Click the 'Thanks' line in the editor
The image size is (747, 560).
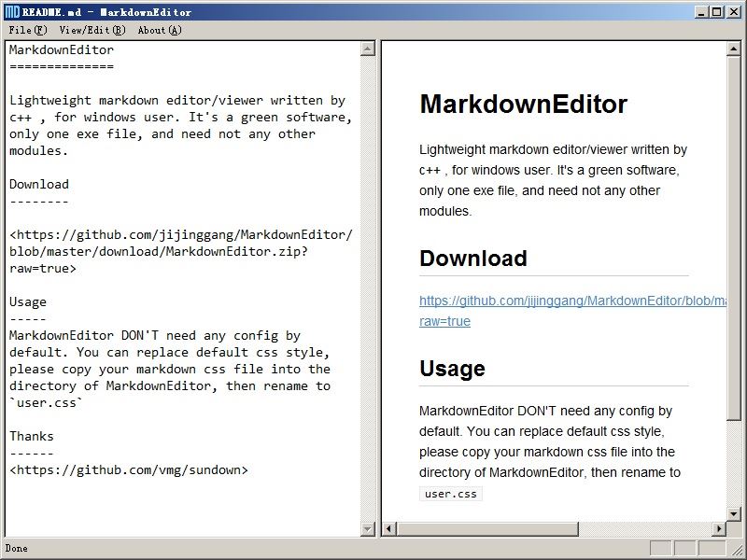(x=32, y=437)
